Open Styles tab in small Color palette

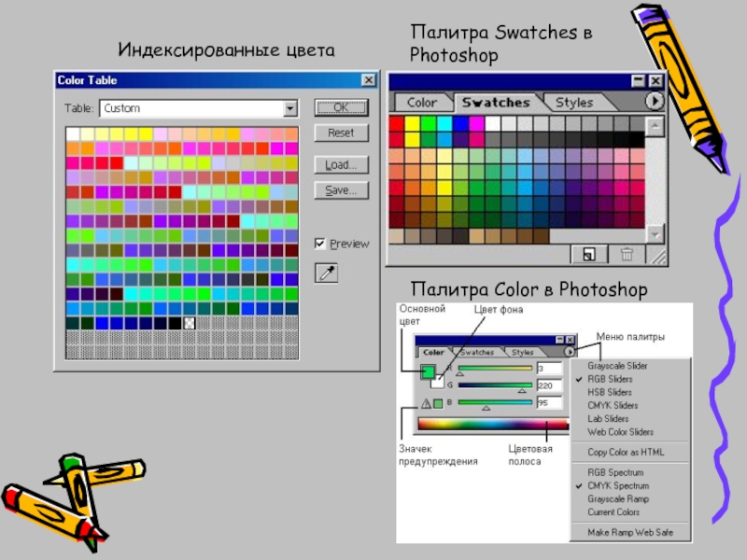click(522, 353)
